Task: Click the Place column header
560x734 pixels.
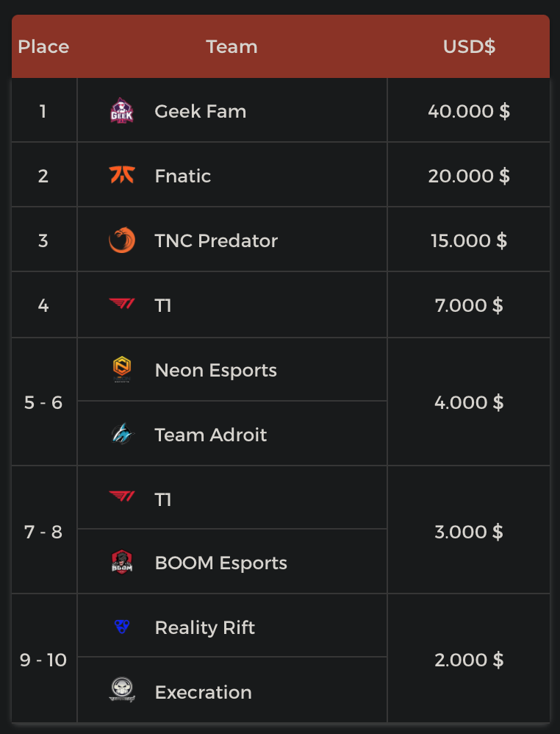Action: 43,47
